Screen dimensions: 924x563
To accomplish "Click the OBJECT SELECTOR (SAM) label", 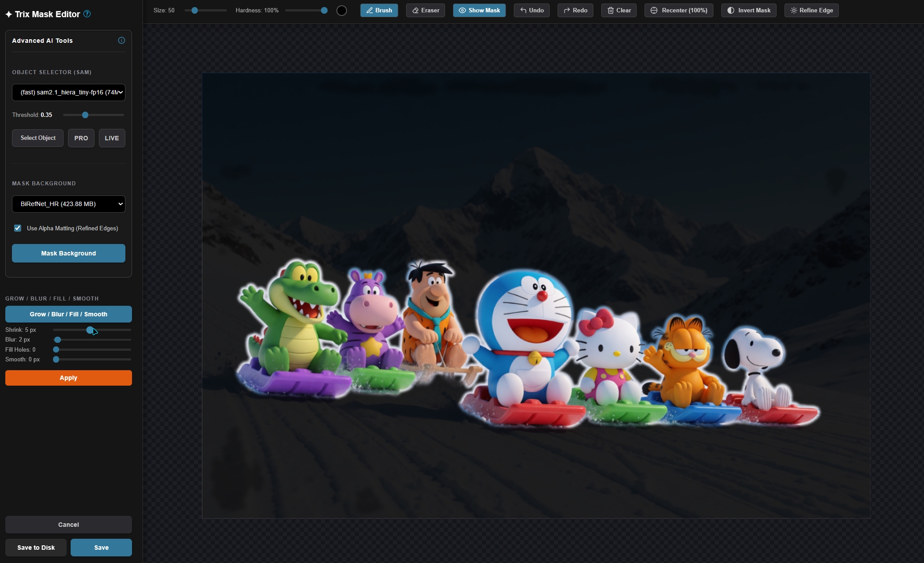I will [52, 72].
